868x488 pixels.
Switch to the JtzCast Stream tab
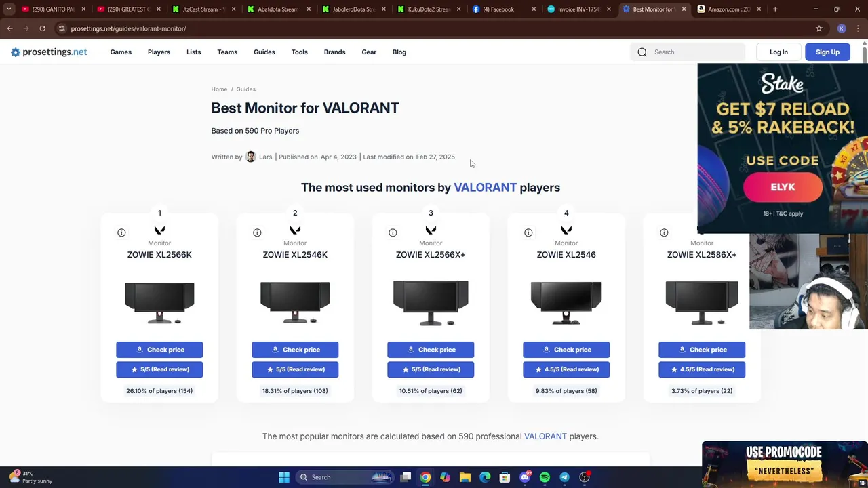point(199,9)
